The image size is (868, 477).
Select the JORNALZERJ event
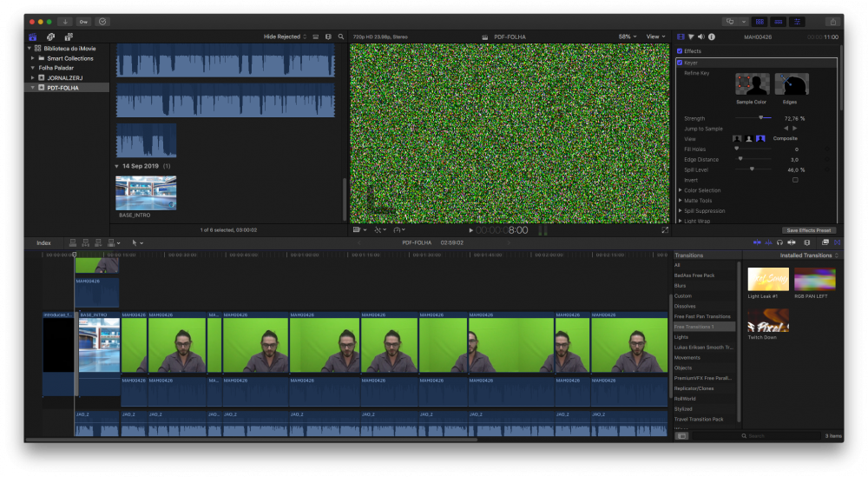65,78
